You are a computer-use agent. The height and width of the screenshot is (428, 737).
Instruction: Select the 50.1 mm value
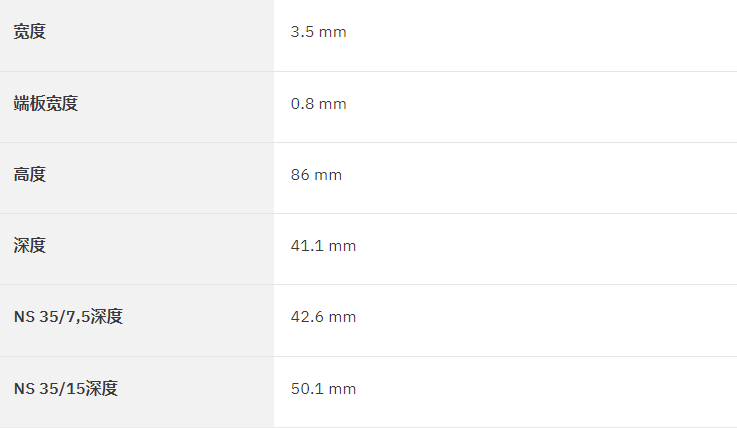[323, 389]
